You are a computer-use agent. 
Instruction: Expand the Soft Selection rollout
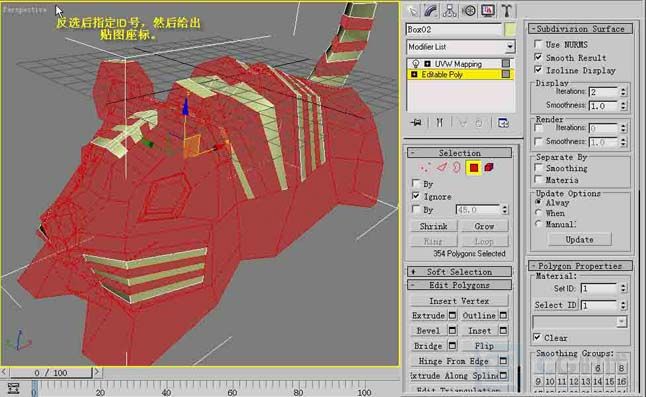pyautogui.click(x=459, y=272)
